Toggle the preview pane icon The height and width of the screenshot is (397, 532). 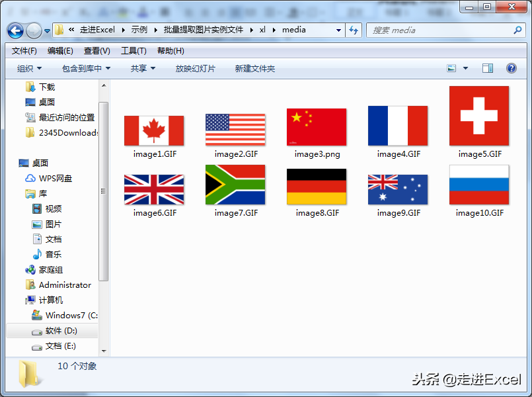[488, 69]
